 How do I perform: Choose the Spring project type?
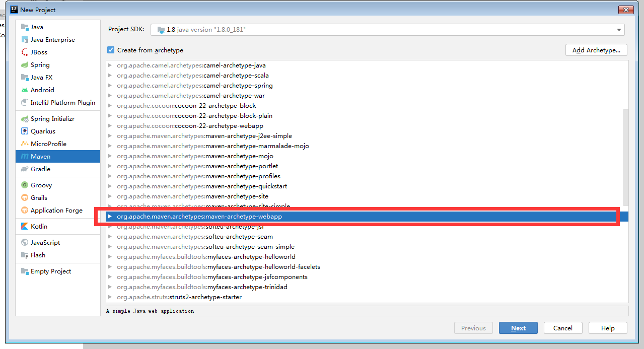coord(58,65)
